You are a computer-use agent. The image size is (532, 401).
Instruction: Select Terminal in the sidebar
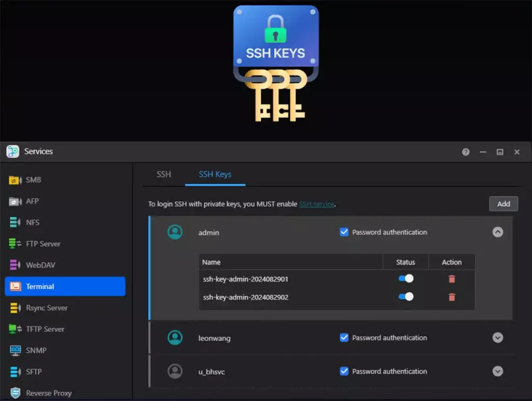pyautogui.click(x=65, y=286)
